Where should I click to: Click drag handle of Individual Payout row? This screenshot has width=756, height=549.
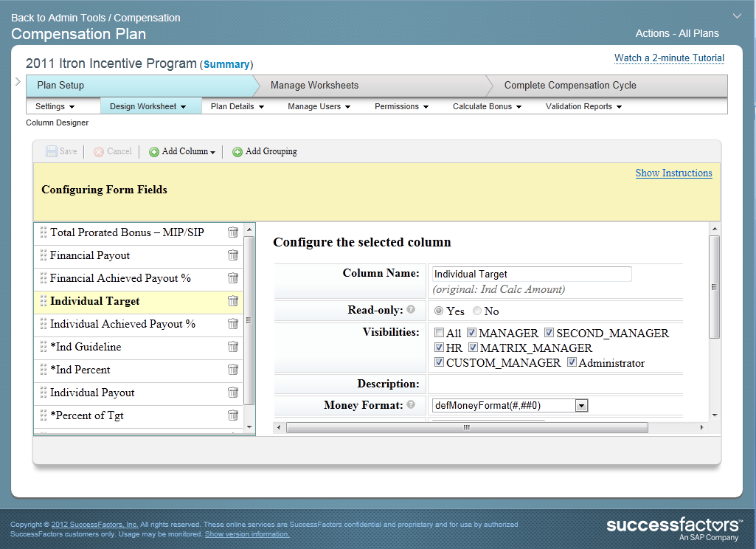(x=44, y=393)
